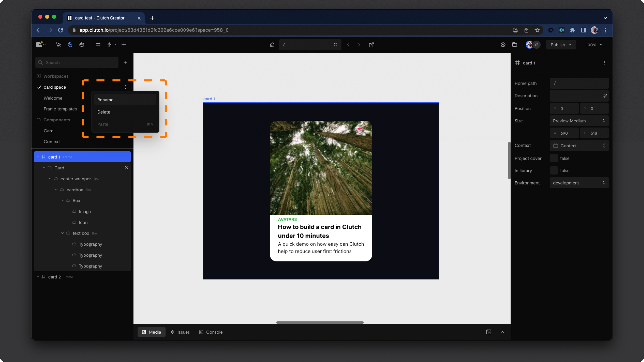Click the home icon in toolbar

click(272, 45)
